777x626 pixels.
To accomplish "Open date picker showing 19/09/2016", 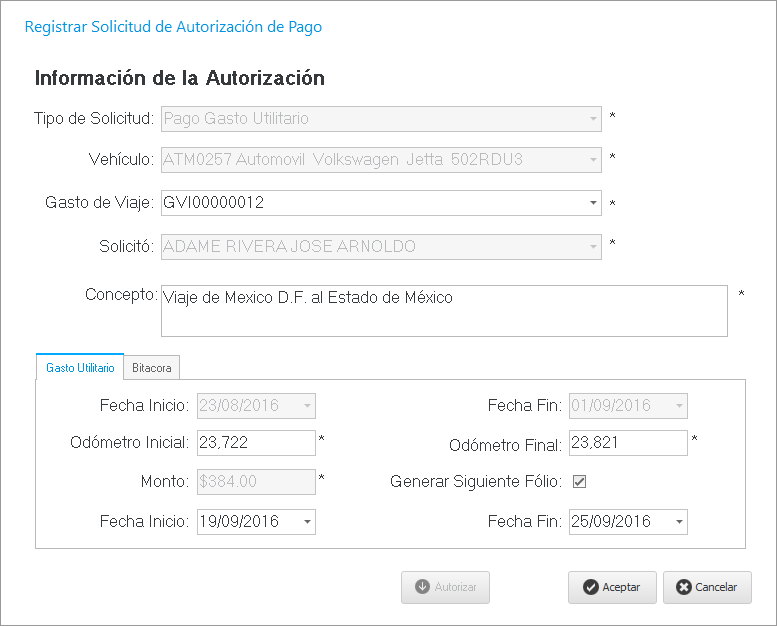I will click(x=306, y=522).
